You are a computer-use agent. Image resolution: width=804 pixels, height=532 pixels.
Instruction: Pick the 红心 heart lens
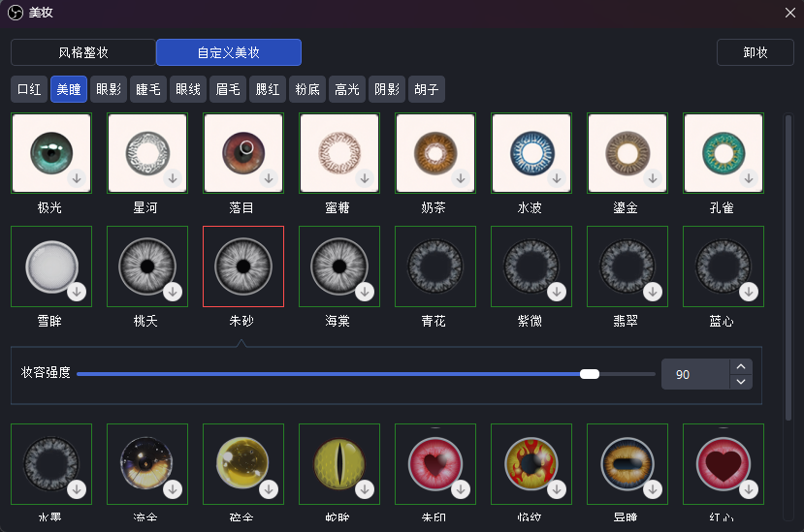723,462
